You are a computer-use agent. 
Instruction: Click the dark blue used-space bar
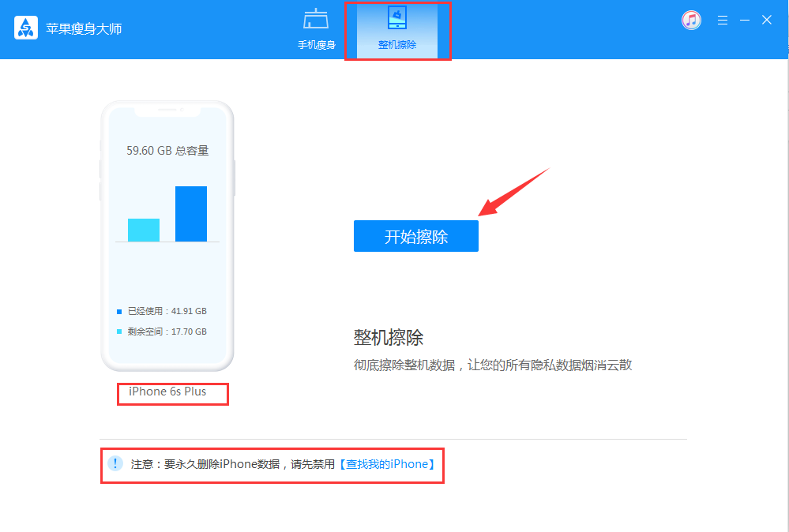[x=190, y=214]
